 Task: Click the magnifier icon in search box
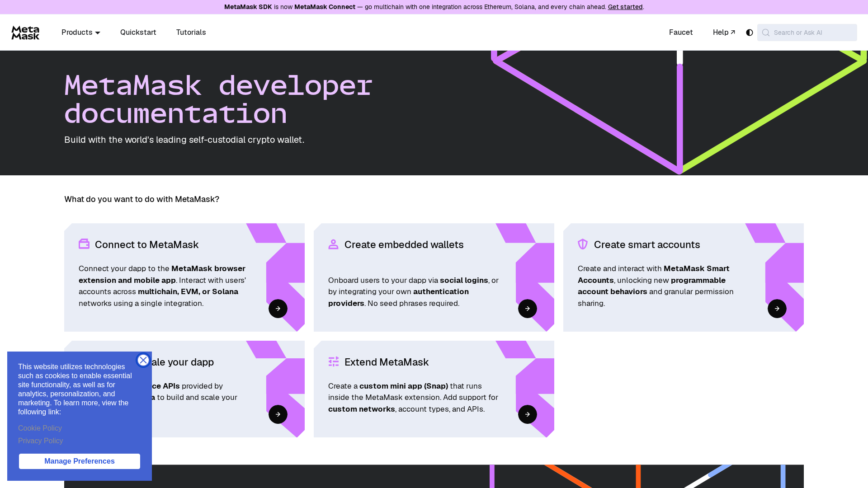(x=766, y=33)
